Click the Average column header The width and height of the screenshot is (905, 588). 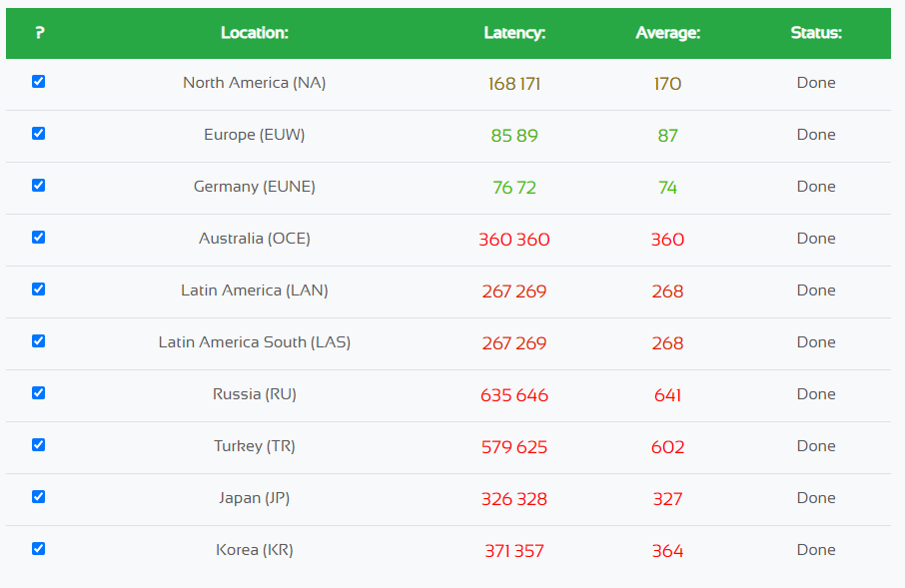[x=667, y=33]
